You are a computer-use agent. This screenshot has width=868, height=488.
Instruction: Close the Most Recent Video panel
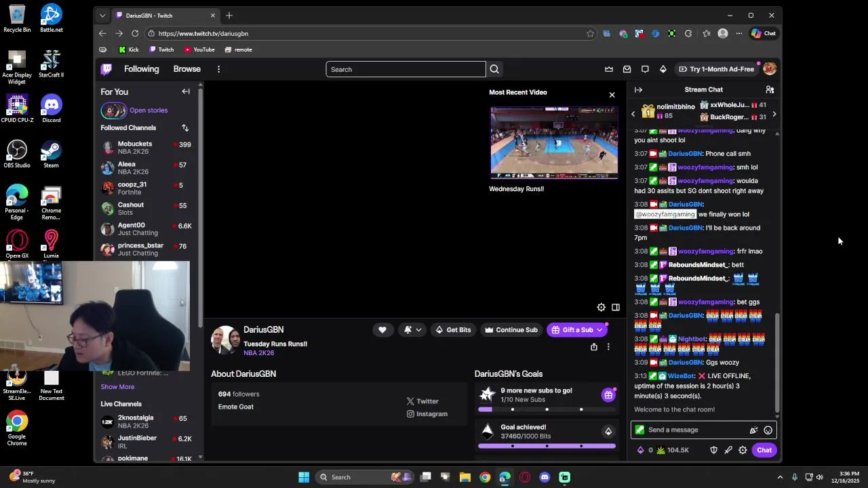click(x=612, y=95)
